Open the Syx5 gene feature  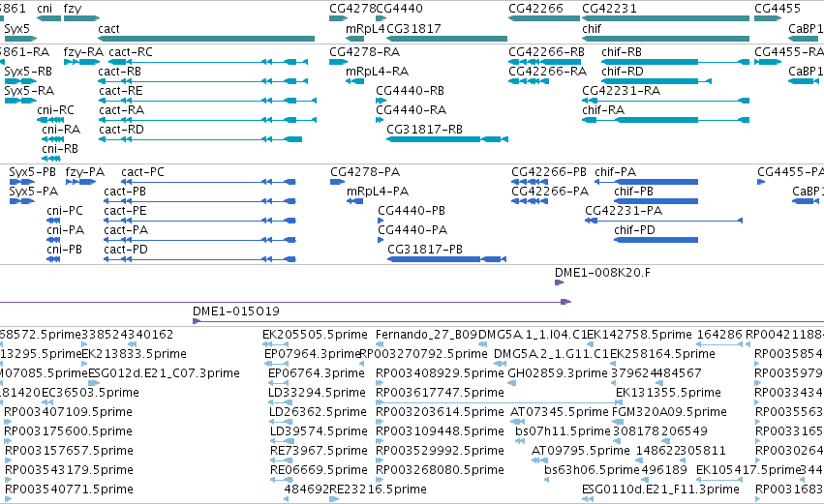[20, 39]
